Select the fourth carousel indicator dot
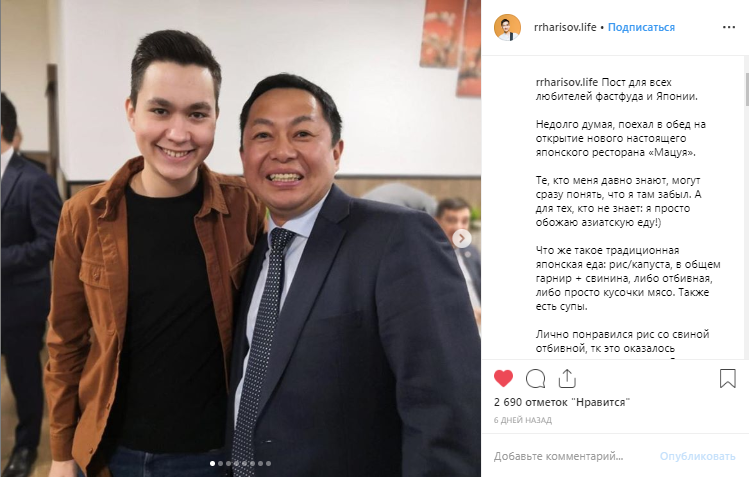Viewport: 749px width, 477px height. click(236, 464)
